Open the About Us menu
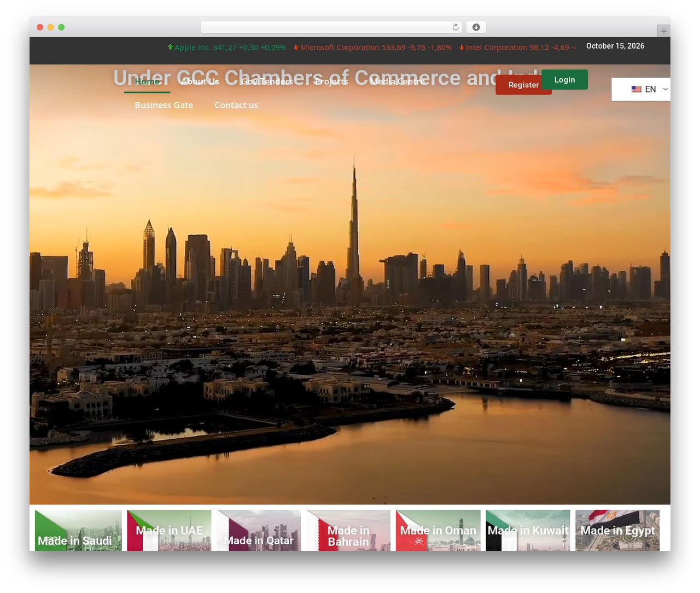Viewport: 700px width, 593px height. tap(200, 82)
